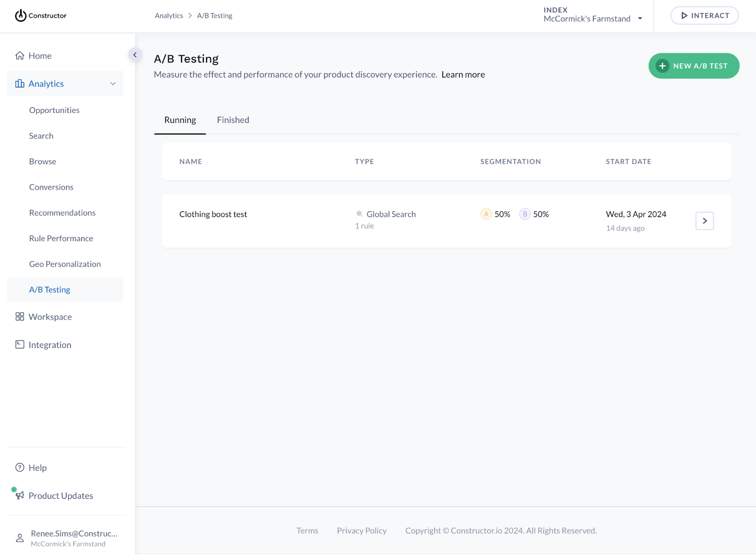The width and height of the screenshot is (756, 554).
Task: Toggle the segment B 50% badge
Action: (x=524, y=214)
